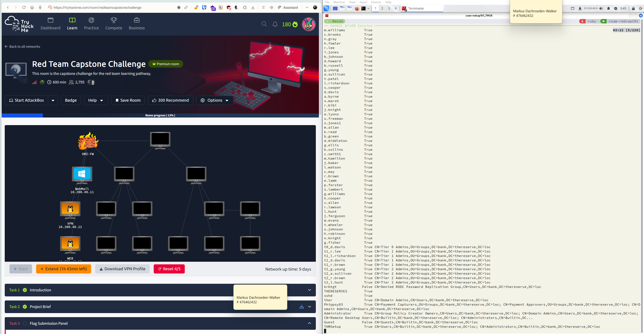644x334 pixels.
Task: Click the browser bookmark star icon
Action: pos(179,7)
